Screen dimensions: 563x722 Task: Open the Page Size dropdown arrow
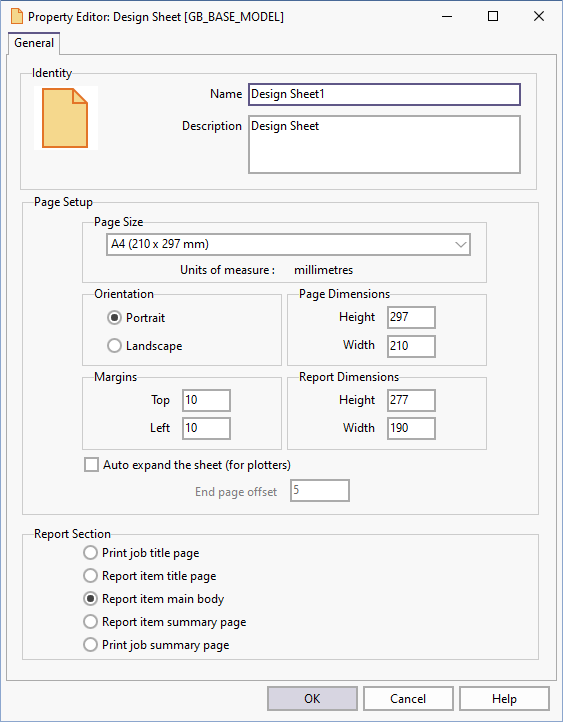point(460,245)
